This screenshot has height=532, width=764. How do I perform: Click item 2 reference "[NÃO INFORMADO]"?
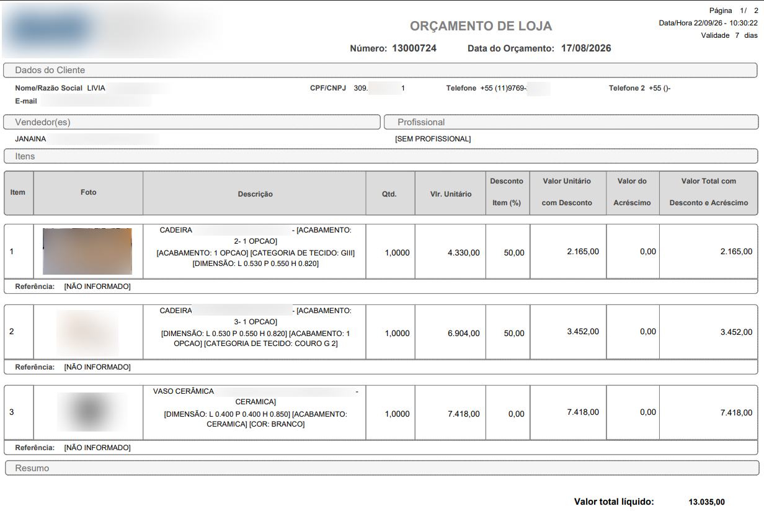(x=97, y=367)
